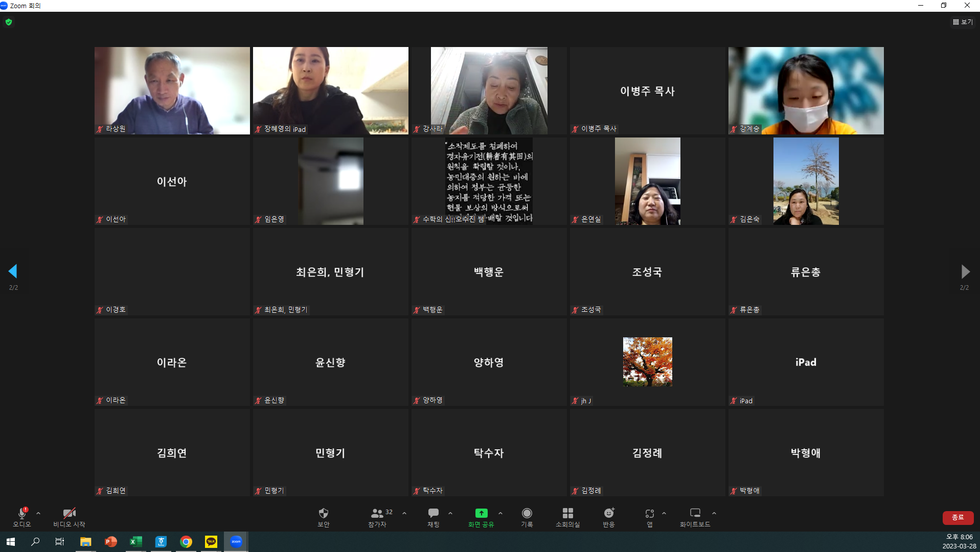This screenshot has height=552, width=980.
Task: Click 이라온 muted mic indicator
Action: [100, 400]
